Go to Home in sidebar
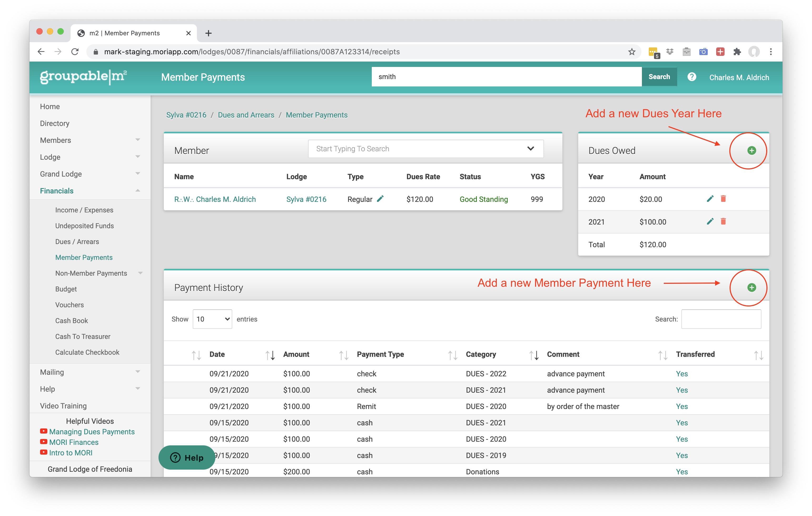 tap(50, 106)
